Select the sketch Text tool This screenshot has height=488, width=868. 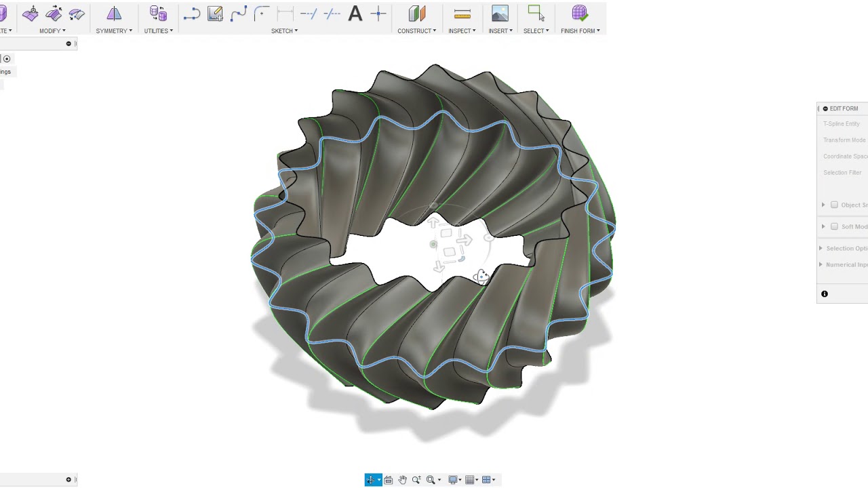(x=355, y=14)
